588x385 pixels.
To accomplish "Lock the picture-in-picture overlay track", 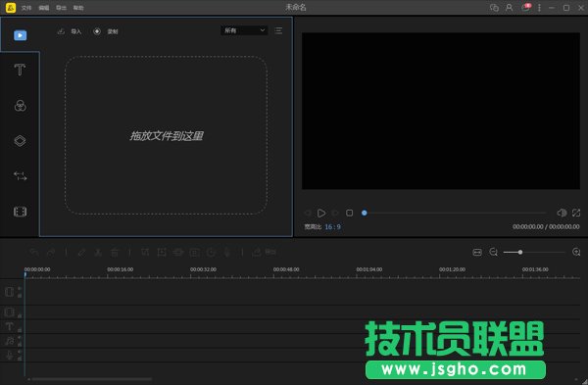I will click(20, 315).
